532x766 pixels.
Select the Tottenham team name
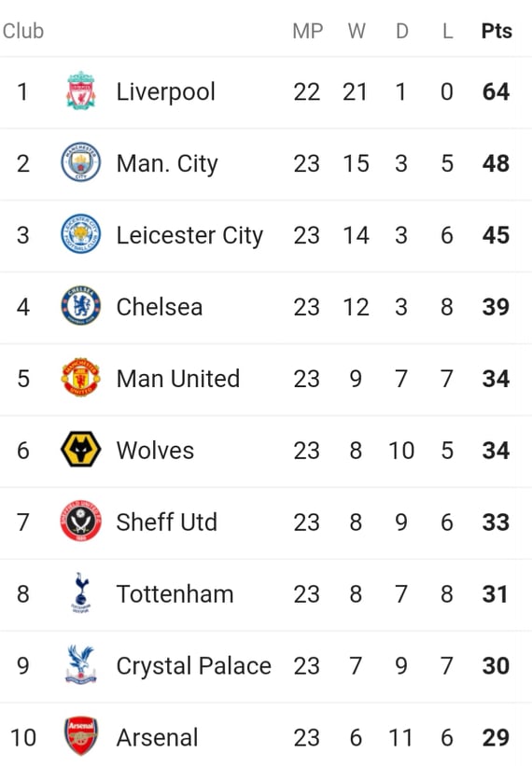click(x=175, y=594)
